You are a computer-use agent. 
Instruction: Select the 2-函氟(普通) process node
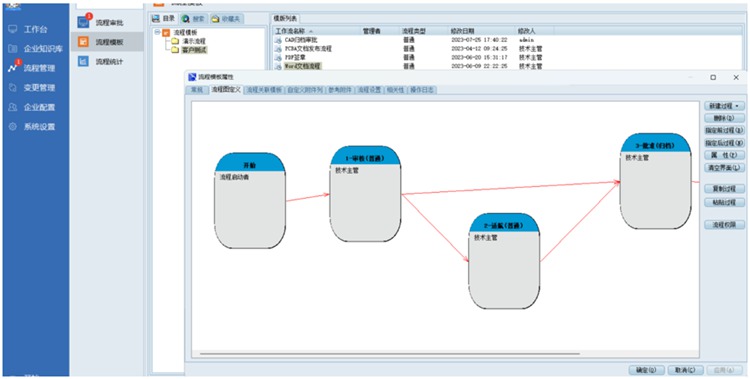tap(504, 261)
